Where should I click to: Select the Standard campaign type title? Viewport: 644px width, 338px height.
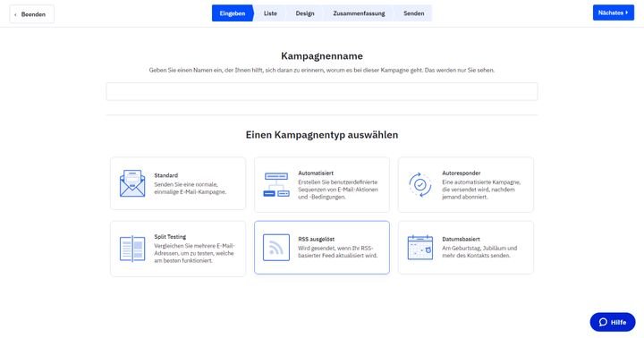pos(166,175)
